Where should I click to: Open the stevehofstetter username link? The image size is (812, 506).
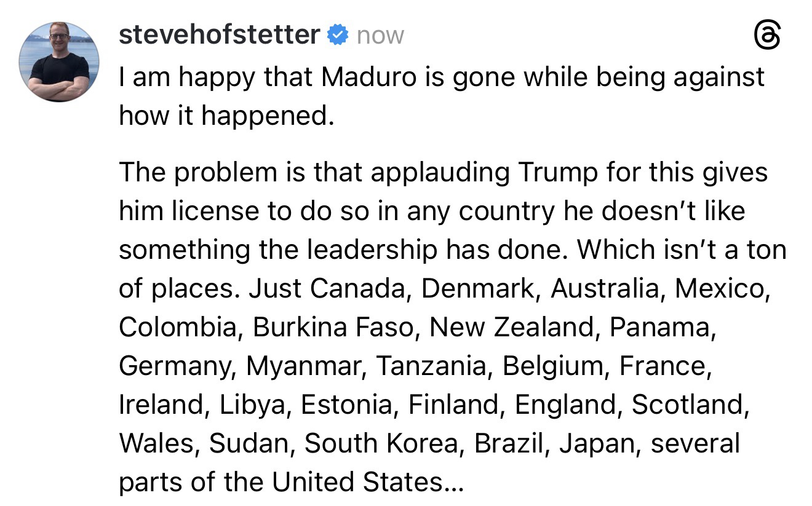pos(218,34)
